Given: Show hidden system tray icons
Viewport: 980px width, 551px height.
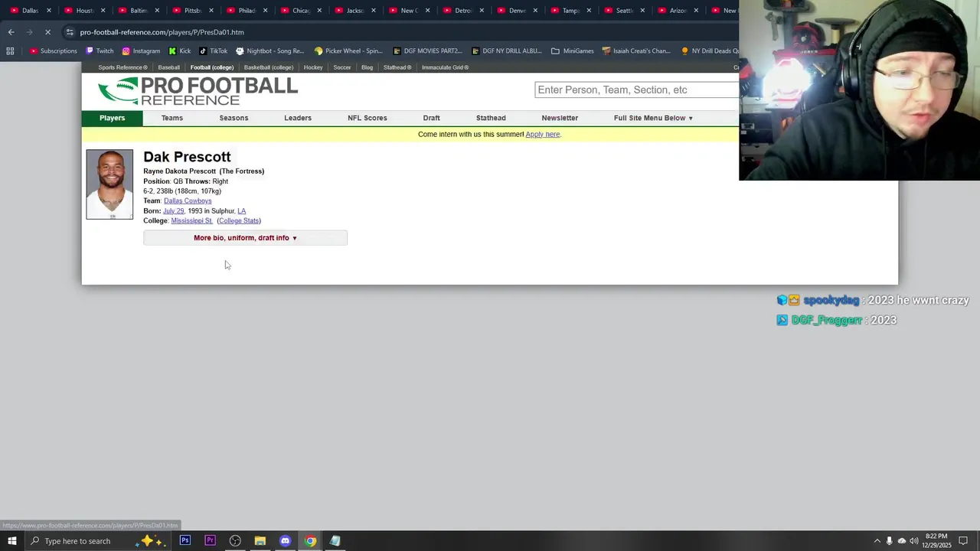Looking at the screenshot, I should tap(877, 541).
